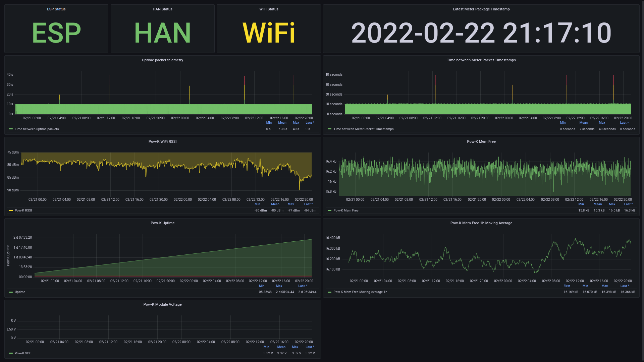Click the green legend icon next to "Pow-K Mem Free"

[x=329, y=210]
